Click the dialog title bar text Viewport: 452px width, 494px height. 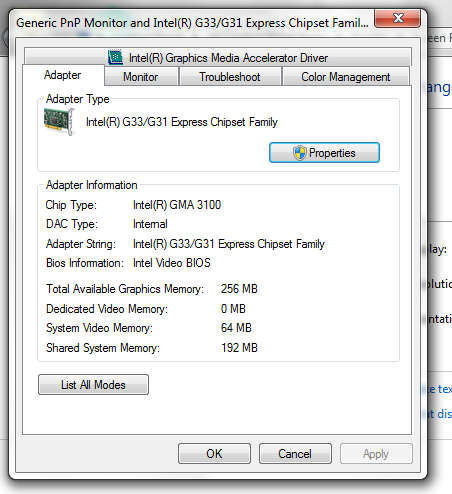click(192, 23)
